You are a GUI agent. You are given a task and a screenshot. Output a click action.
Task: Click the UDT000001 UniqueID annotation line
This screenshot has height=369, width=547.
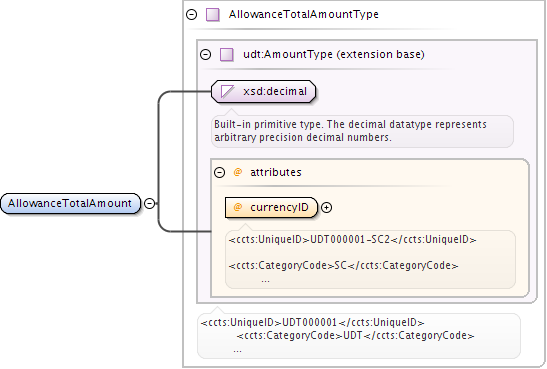pos(313,322)
